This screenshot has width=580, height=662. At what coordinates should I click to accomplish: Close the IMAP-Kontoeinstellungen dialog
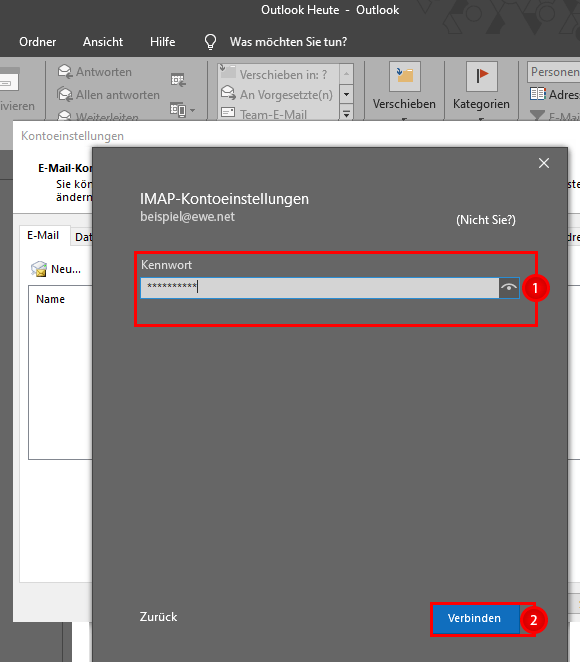pos(544,163)
